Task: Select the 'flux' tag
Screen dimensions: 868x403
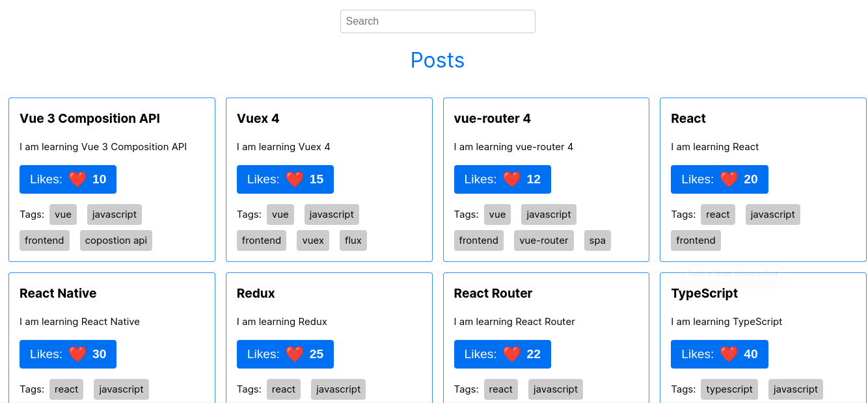Action: pyautogui.click(x=353, y=240)
